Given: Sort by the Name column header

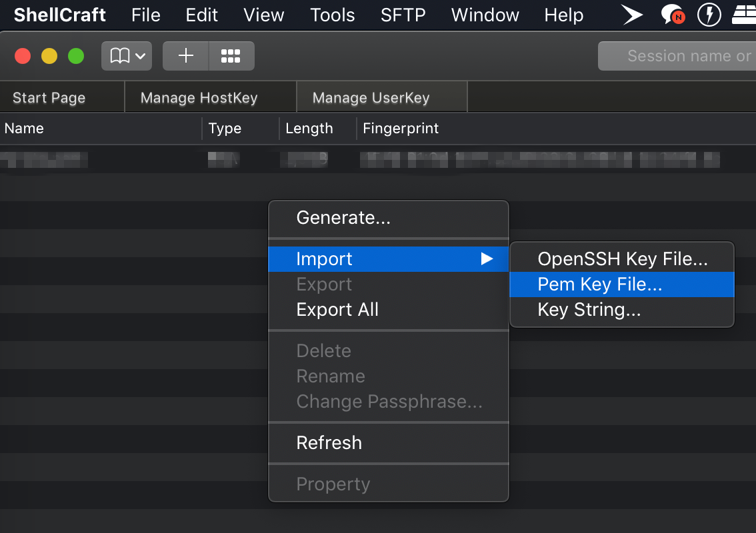Looking at the screenshot, I should (x=100, y=128).
